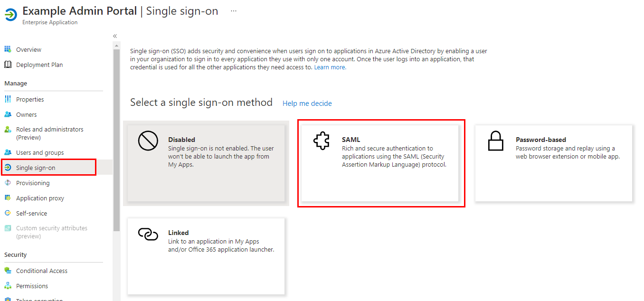Click the Password-based padlock icon
Image resolution: width=644 pixels, height=301 pixels.
tap(495, 141)
